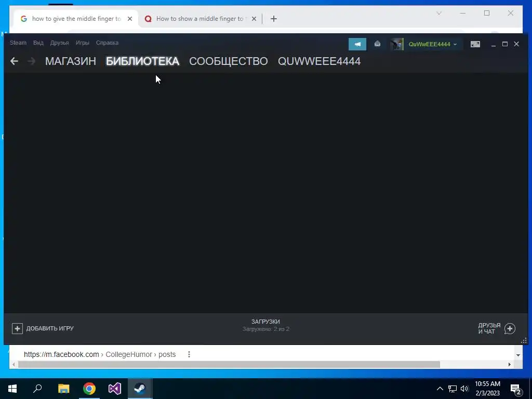Go to the МАГАЗИН tab
Image resolution: width=532 pixels, height=399 pixels.
[x=71, y=61]
